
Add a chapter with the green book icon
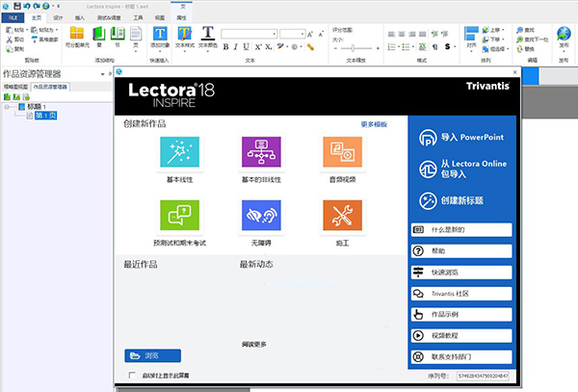point(99,34)
